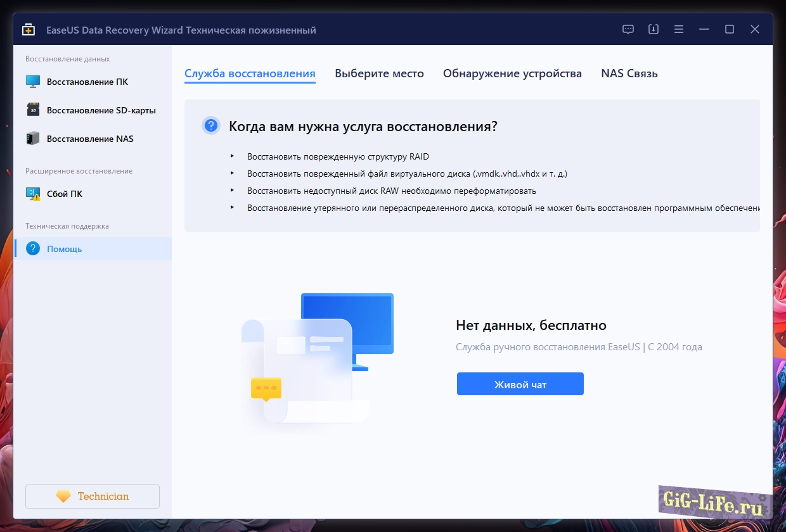Click the download update icon in title bar
Viewport: 786px width, 532px height.
tap(654, 29)
